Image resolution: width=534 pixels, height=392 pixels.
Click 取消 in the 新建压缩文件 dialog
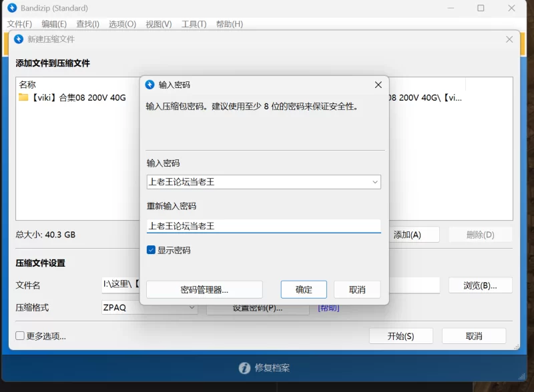click(474, 336)
